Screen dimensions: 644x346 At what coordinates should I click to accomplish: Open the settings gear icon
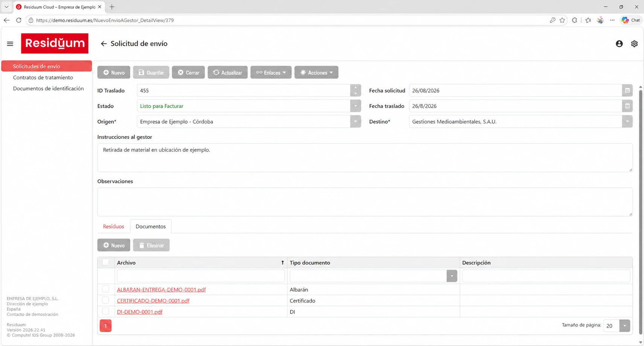click(634, 44)
